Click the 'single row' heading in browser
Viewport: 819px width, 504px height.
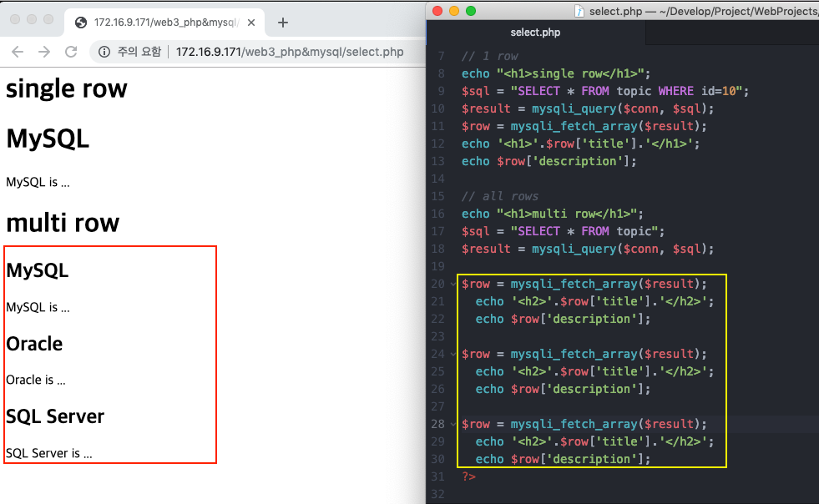tap(66, 88)
